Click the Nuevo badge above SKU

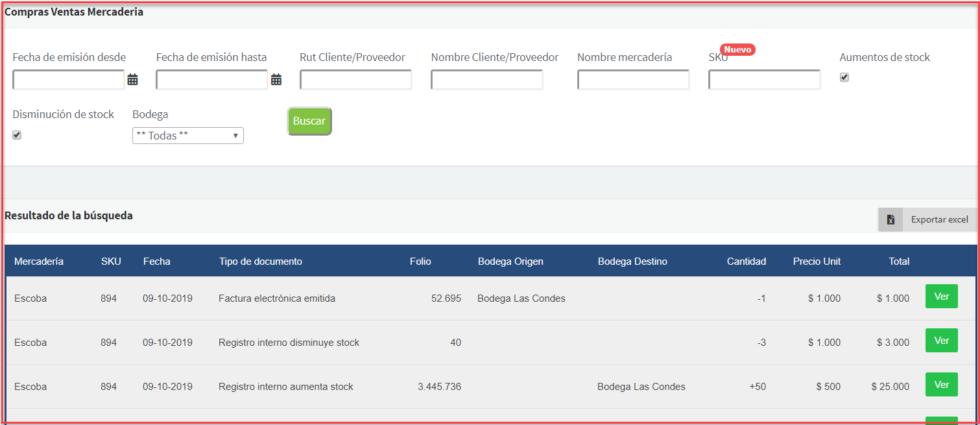(737, 50)
